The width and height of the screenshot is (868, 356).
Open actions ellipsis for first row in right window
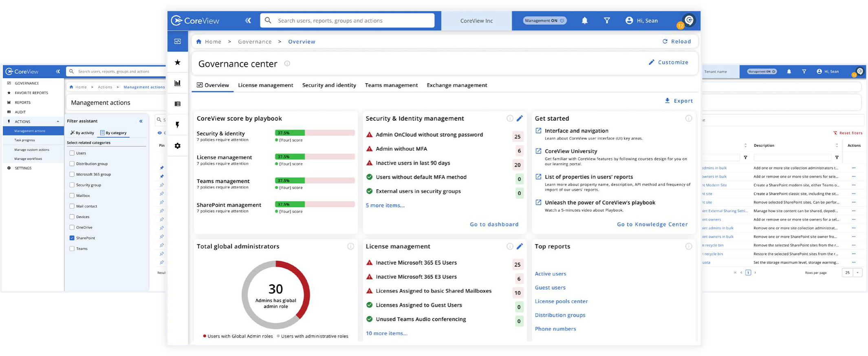click(x=853, y=168)
